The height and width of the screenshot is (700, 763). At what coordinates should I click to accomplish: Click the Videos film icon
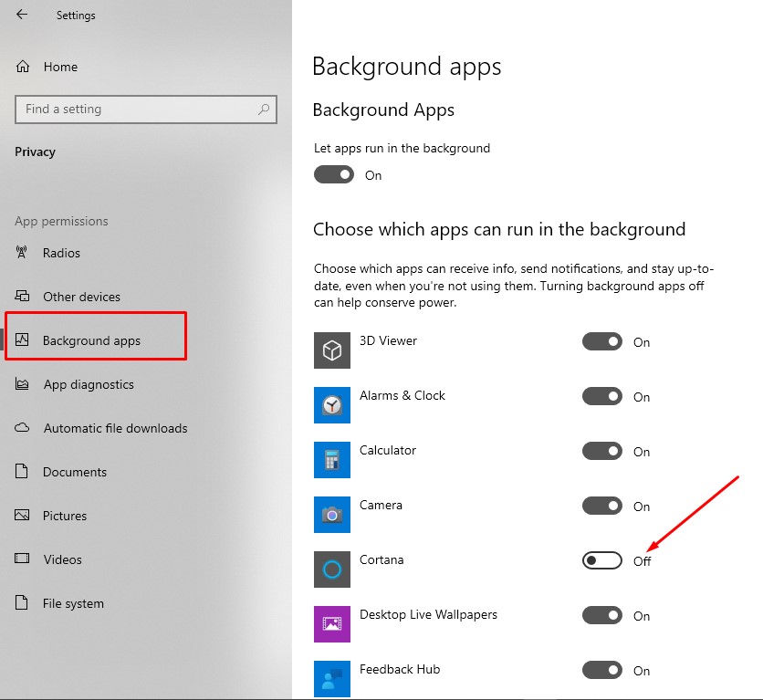[x=22, y=559]
